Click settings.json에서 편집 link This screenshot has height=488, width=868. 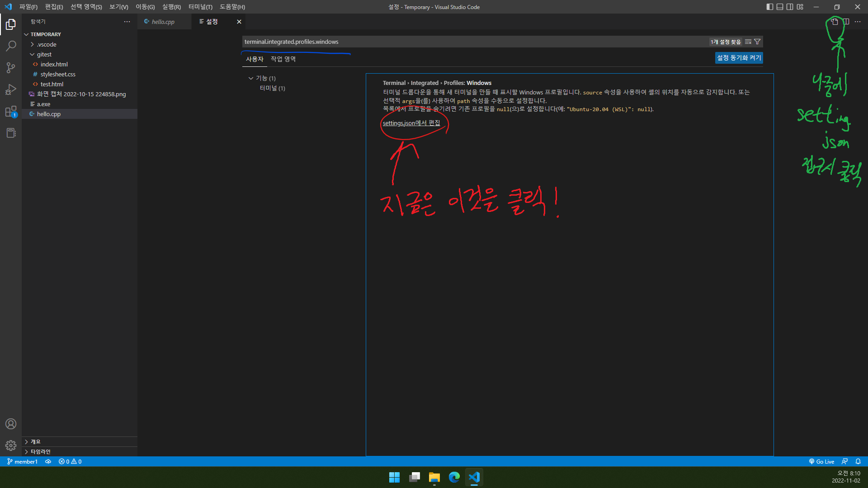click(x=411, y=123)
